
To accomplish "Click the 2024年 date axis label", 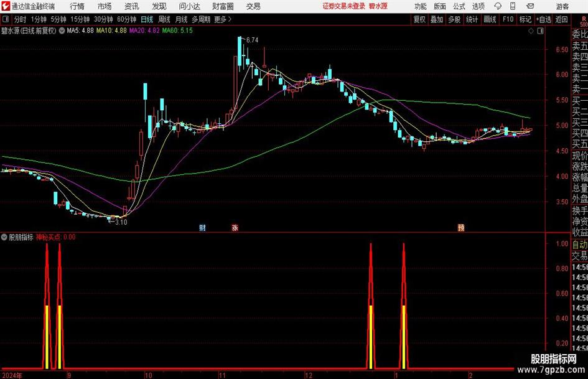I will (x=12, y=375).
